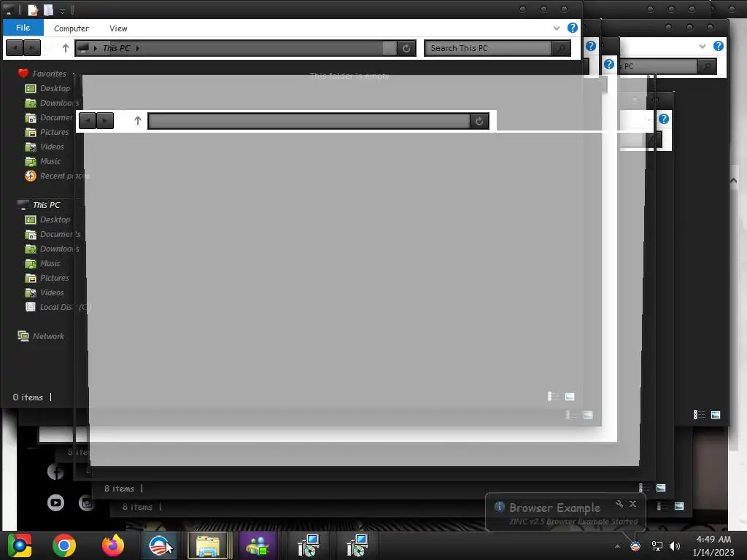
Task: Click the forward arrow in the gray ghost window
Action: click(105, 120)
